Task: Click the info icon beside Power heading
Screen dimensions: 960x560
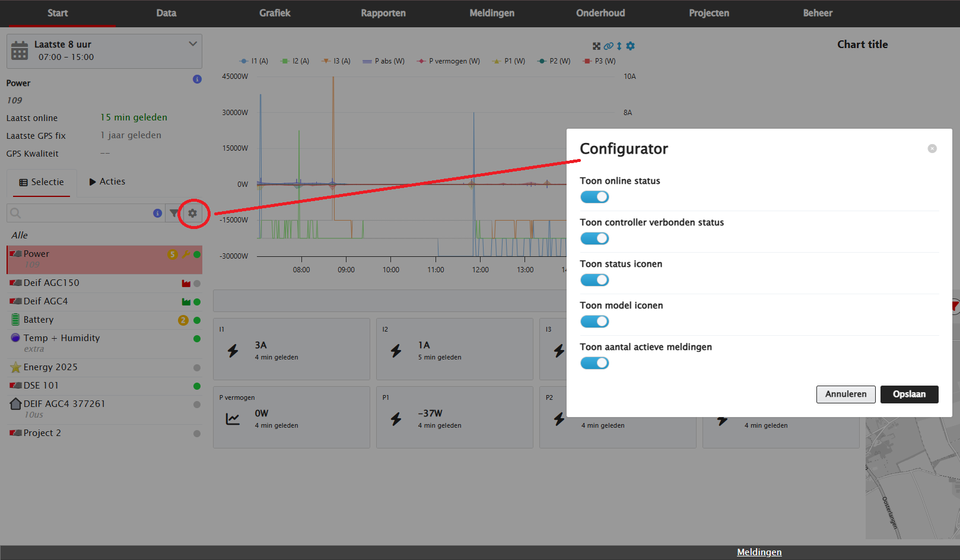Action: tap(197, 79)
